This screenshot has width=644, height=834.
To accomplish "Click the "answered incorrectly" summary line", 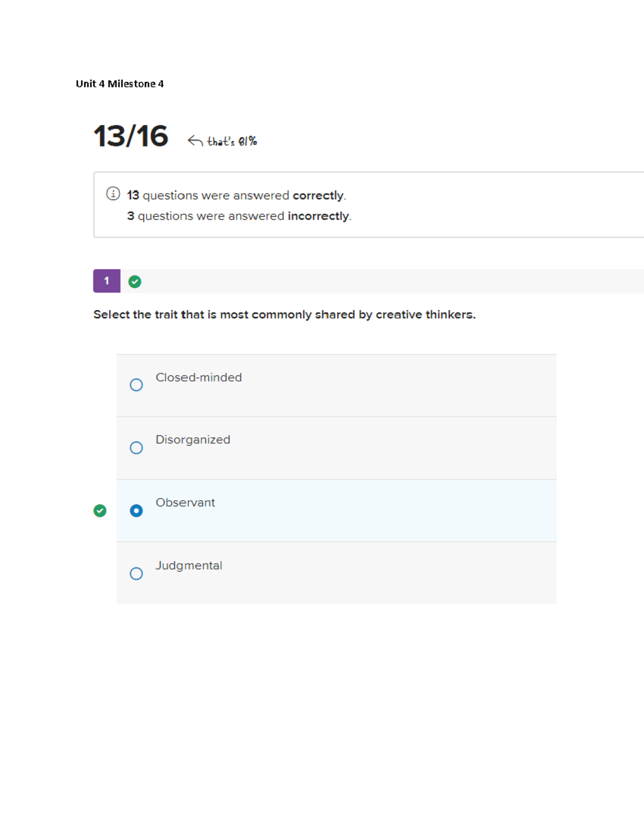I will (239, 216).
